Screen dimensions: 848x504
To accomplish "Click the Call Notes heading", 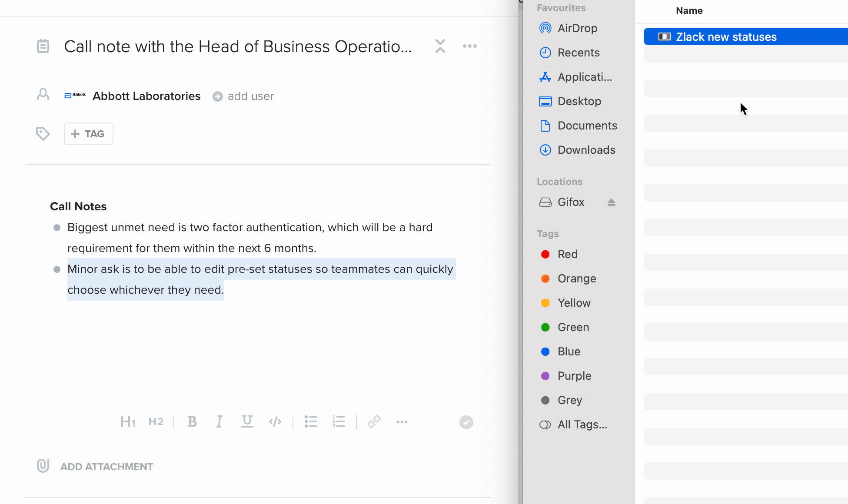I will coord(78,206).
